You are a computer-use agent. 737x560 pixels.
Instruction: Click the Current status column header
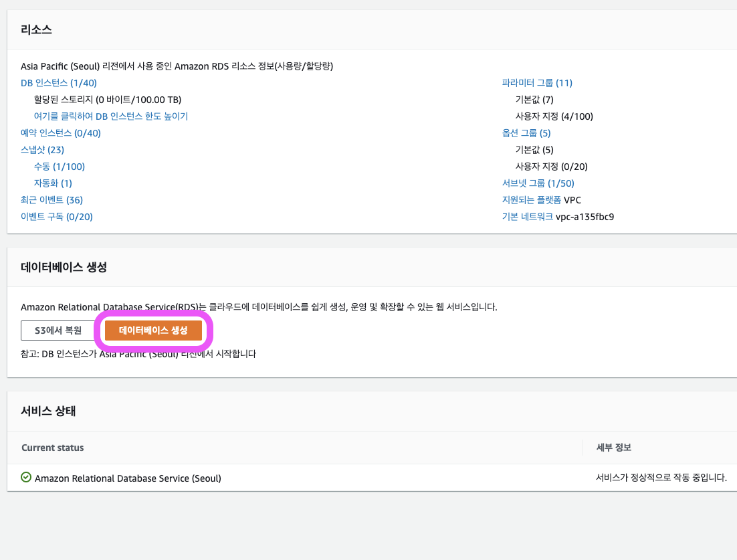(x=53, y=448)
